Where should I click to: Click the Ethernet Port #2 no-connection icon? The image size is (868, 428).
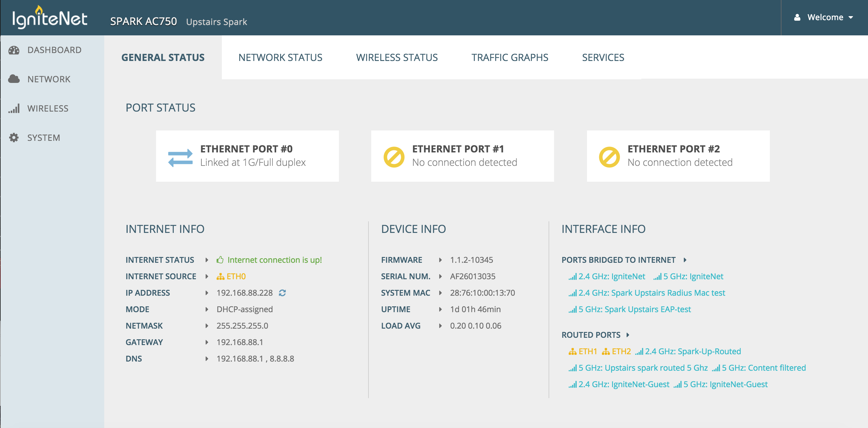coord(609,157)
